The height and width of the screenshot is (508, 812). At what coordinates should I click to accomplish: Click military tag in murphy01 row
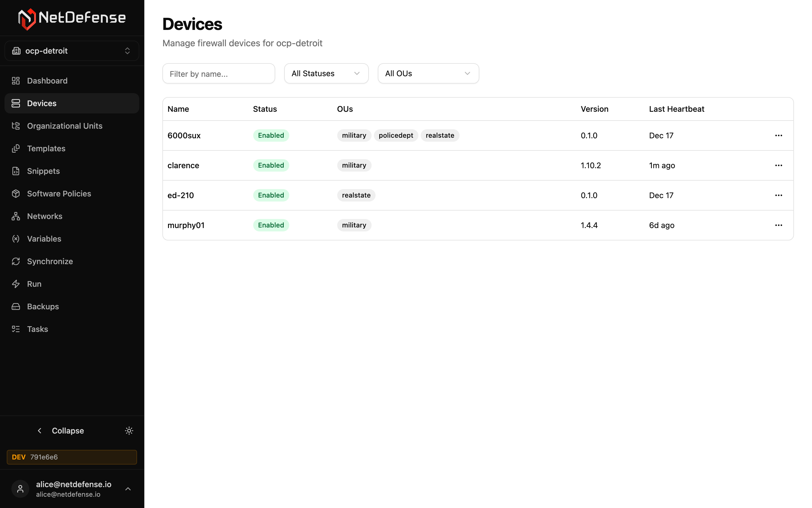tap(354, 225)
